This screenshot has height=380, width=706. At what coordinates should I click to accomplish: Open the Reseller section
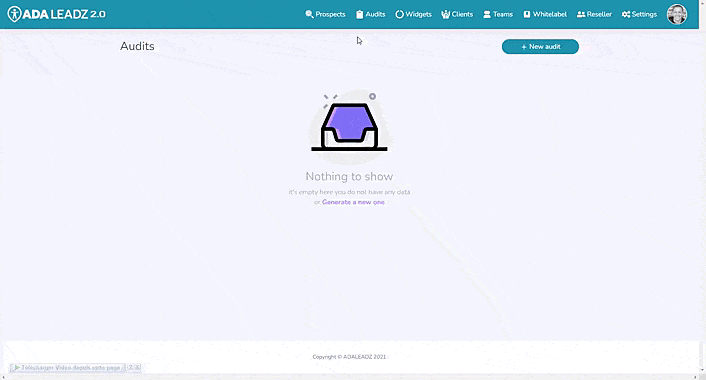(594, 14)
